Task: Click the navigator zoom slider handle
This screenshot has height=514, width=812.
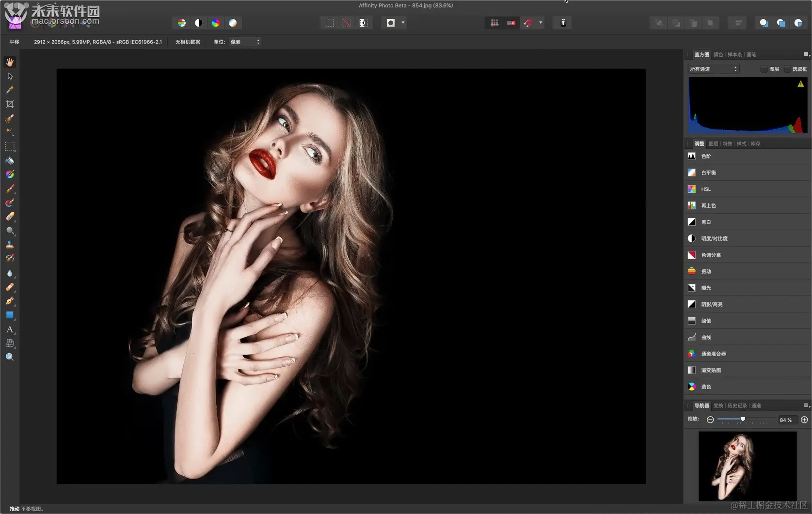Action: pyautogui.click(x=743, y=419)
